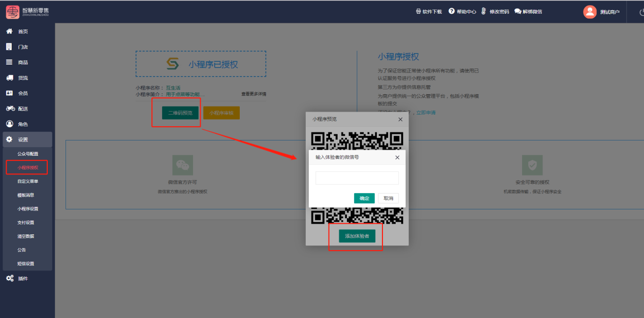The width and height of the screenshot is (644, 318).
Task: Select 小程序设置 submenu item
Action: coord(27,208)
